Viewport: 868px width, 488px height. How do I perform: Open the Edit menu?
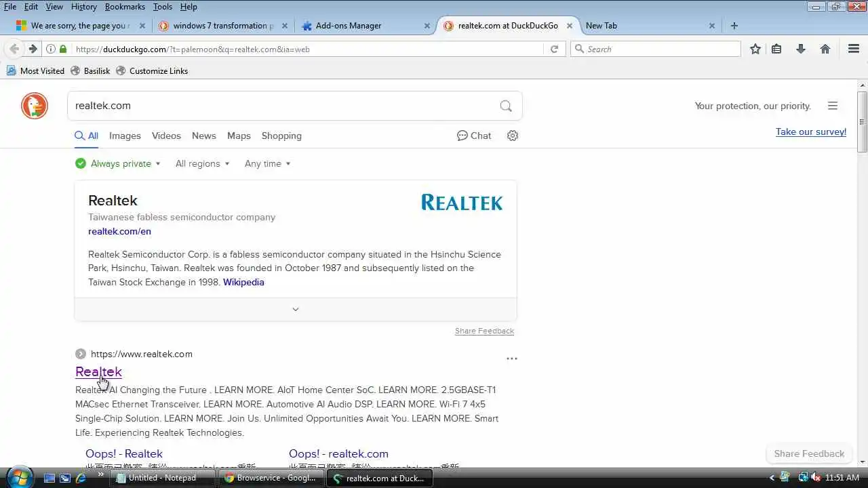(31, 7)
